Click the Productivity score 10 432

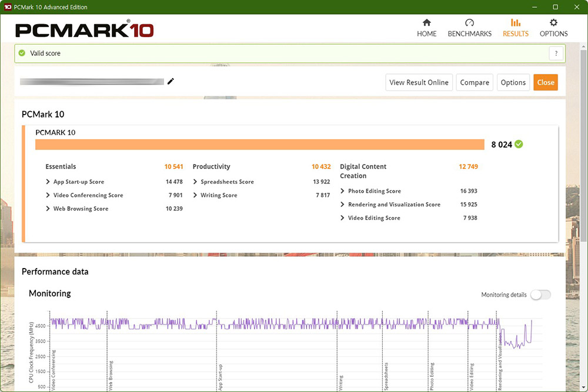point(321,167)
